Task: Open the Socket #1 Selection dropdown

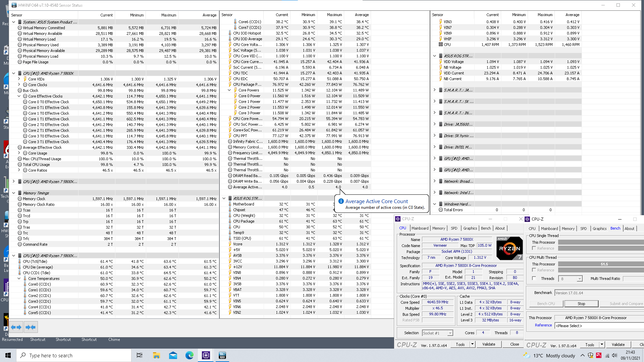Action: [450, 333]
